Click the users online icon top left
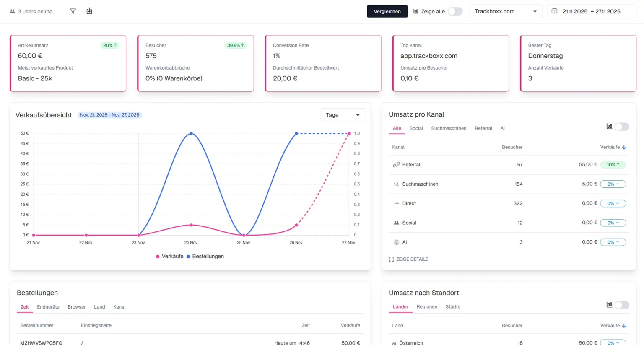644x345 pixels. (11, 11)
